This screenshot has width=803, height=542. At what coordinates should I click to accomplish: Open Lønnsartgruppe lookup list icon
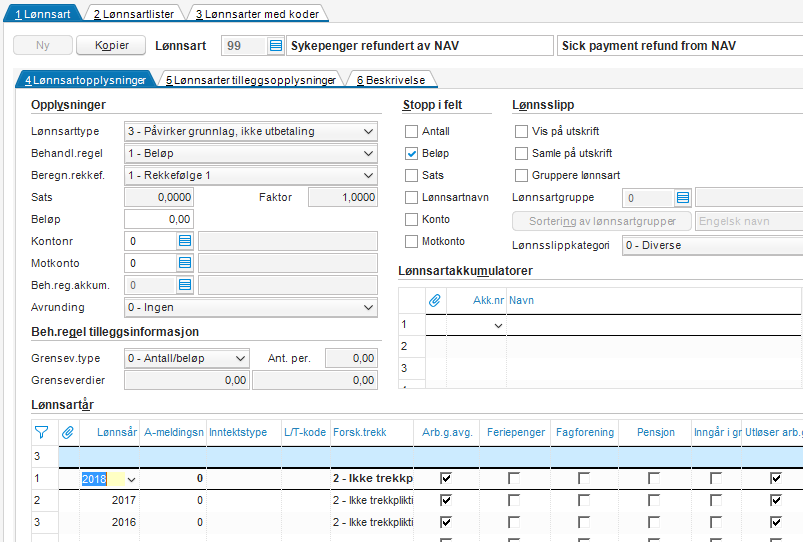pyautogui.click(x=683, y=198)
